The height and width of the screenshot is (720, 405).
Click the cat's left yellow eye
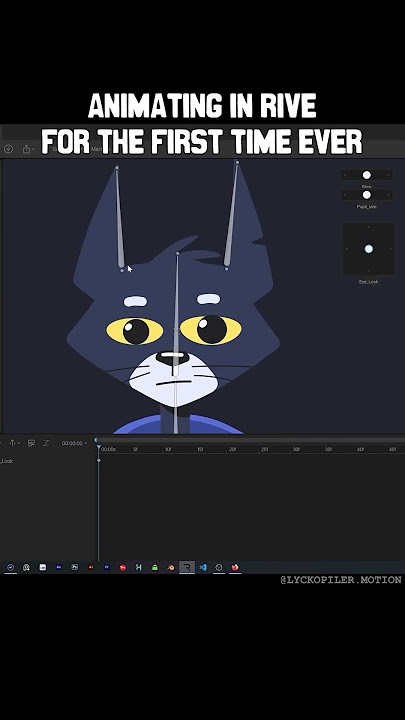(135, 331)
